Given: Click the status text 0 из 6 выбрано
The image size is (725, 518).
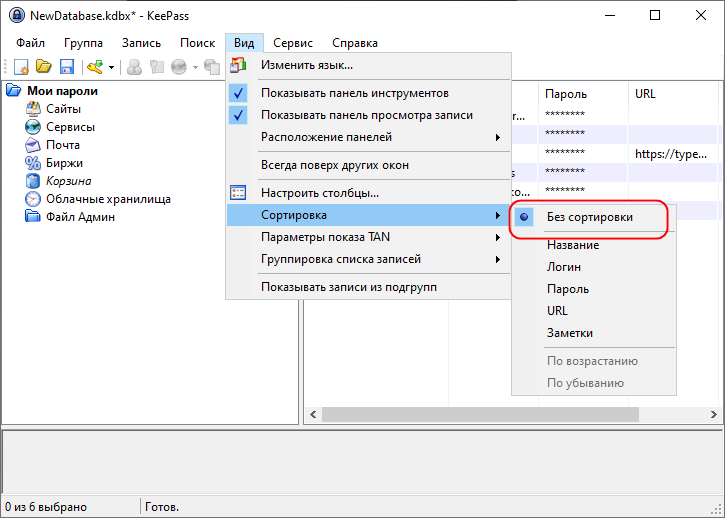Looking at the screenshot, I should click(46, 507).
